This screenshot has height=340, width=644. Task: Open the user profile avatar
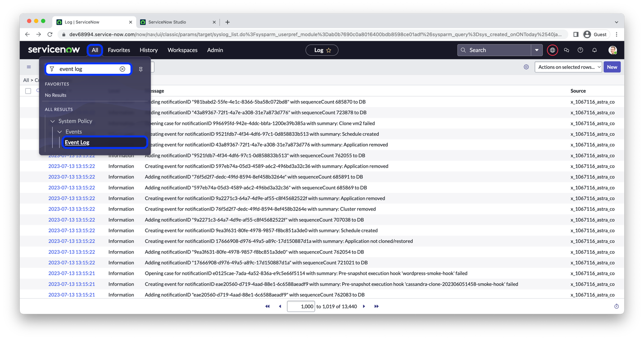(612, 50)
